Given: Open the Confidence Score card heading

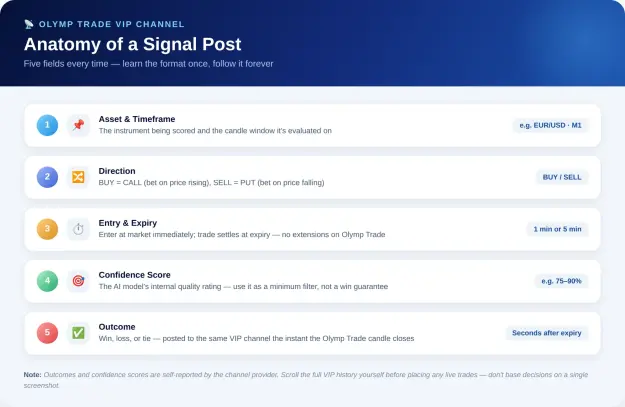Looking at the screenshot, I should (134, 275).
